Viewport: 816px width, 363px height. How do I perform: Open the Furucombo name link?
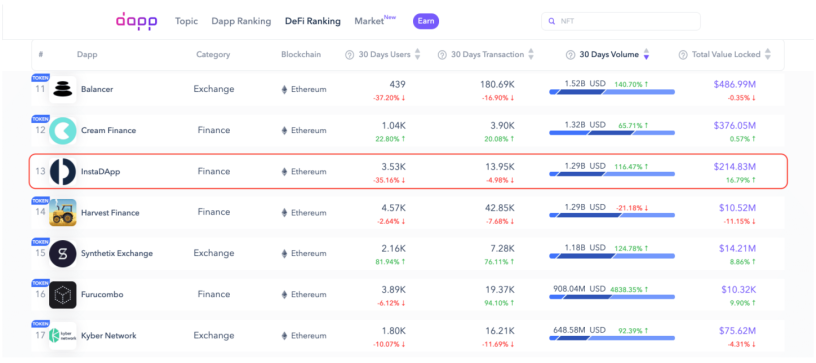[x=101, y=295]
